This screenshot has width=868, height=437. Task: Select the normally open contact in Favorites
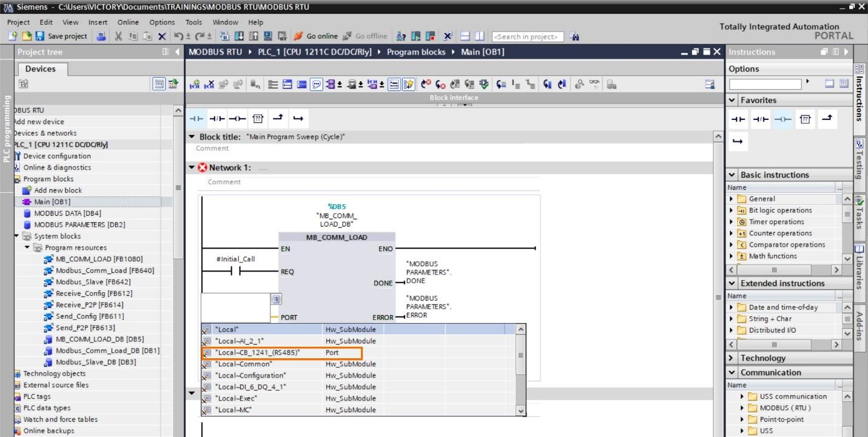point(738,119)
